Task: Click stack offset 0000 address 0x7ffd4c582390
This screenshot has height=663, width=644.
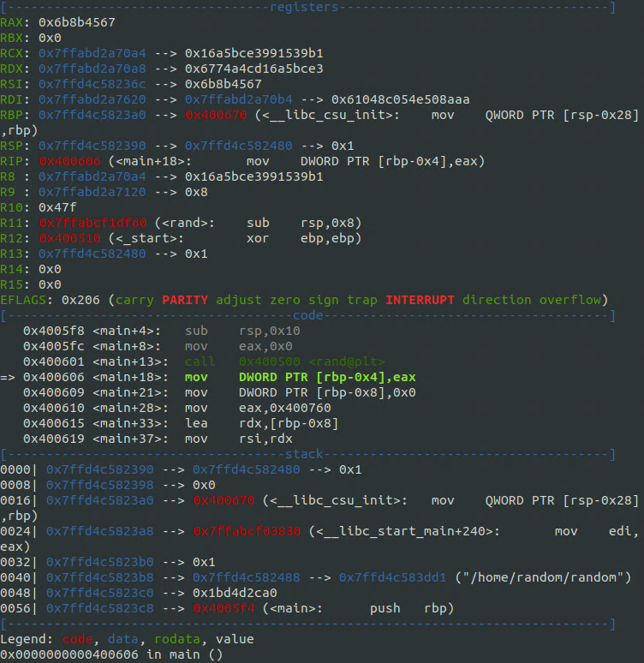Action: pos(100,469)
